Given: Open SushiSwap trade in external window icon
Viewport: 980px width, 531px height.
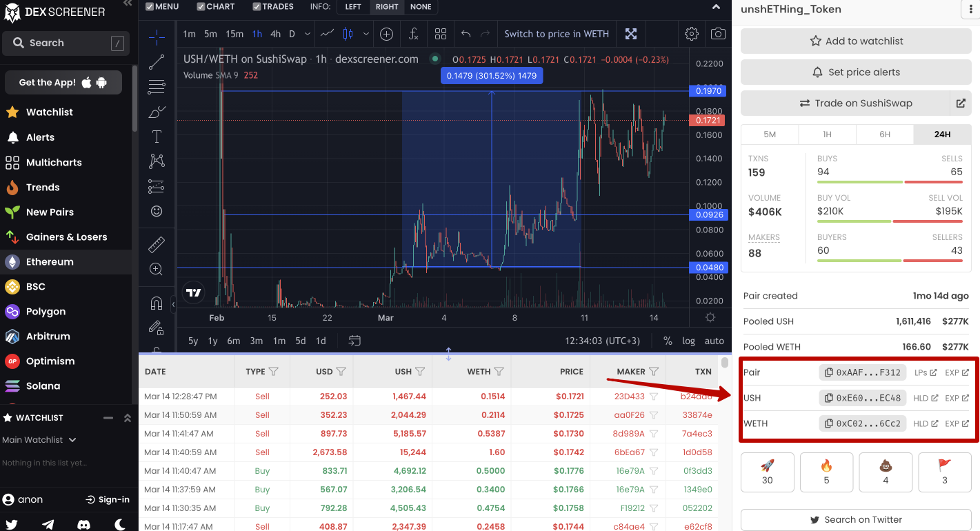Looking at the screenshot, I should click(961, 103).
